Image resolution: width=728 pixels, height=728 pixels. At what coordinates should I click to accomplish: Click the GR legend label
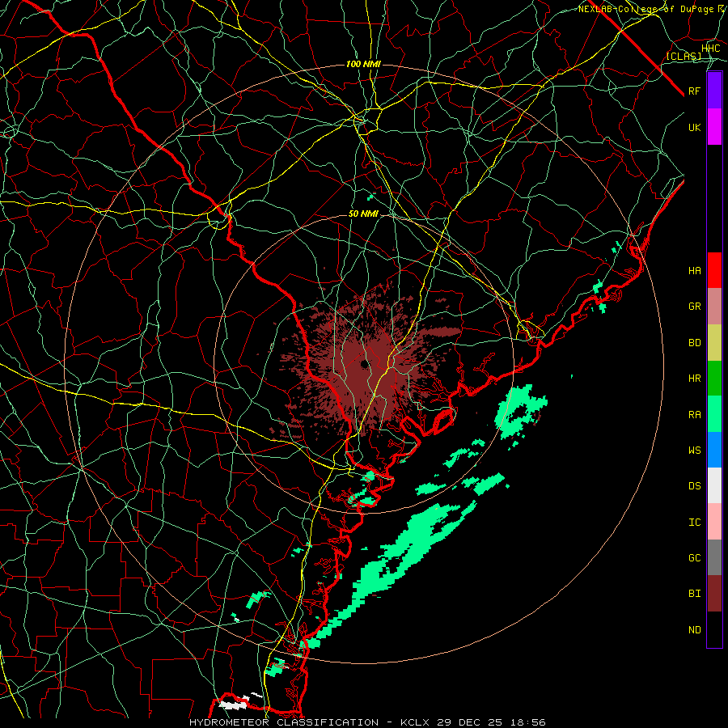[695, 307]
